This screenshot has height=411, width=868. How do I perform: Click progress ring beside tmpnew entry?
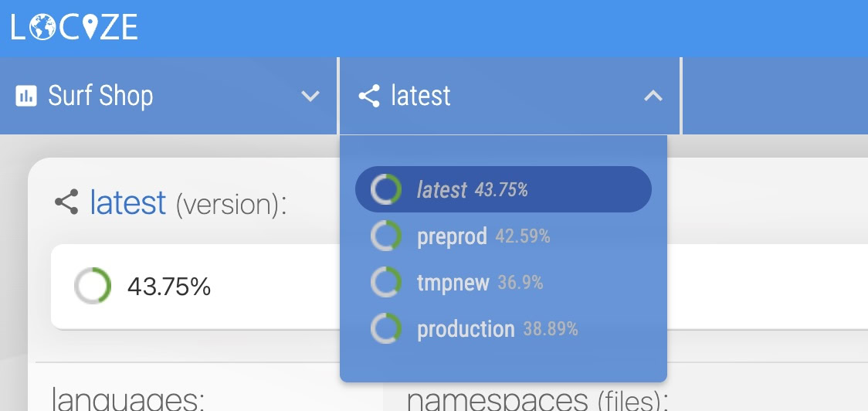point(385,283)
